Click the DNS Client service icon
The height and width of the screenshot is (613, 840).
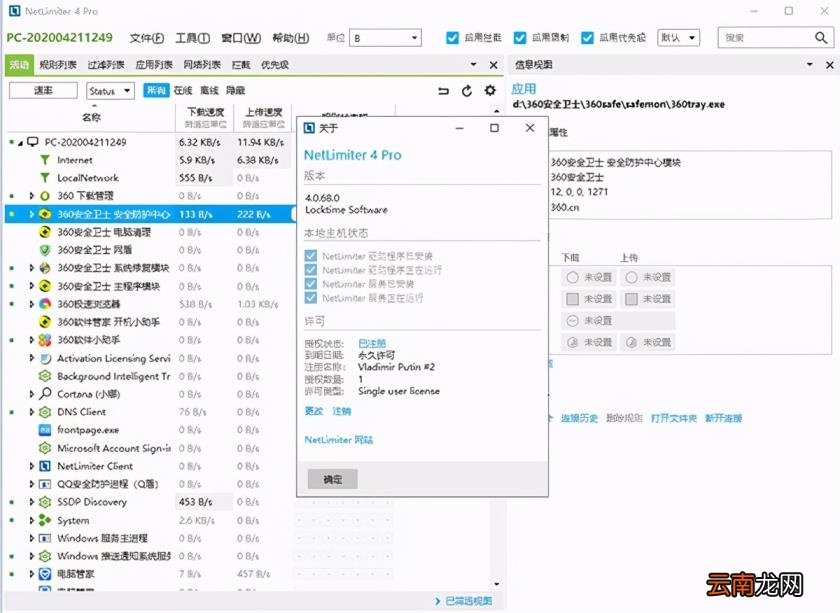pos(46,412)
